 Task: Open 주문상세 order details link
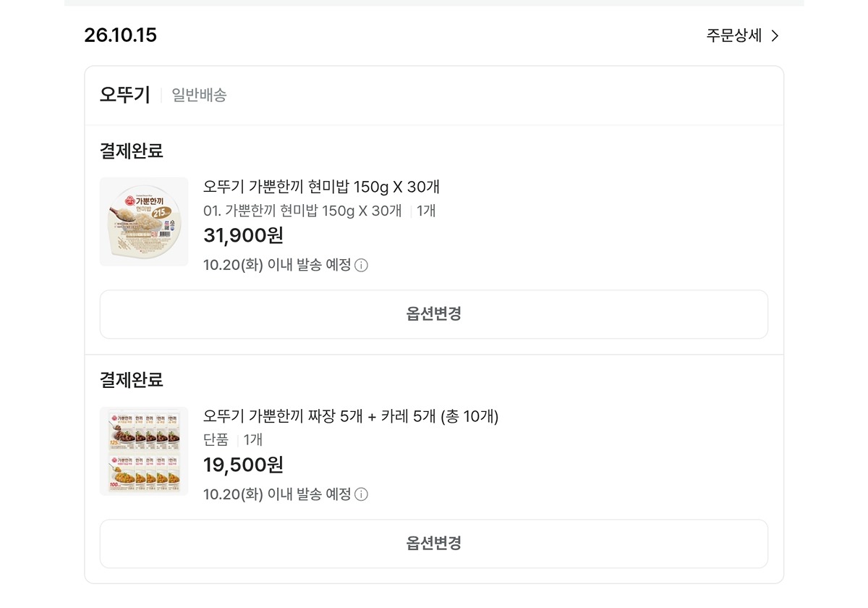pos(743,35)
